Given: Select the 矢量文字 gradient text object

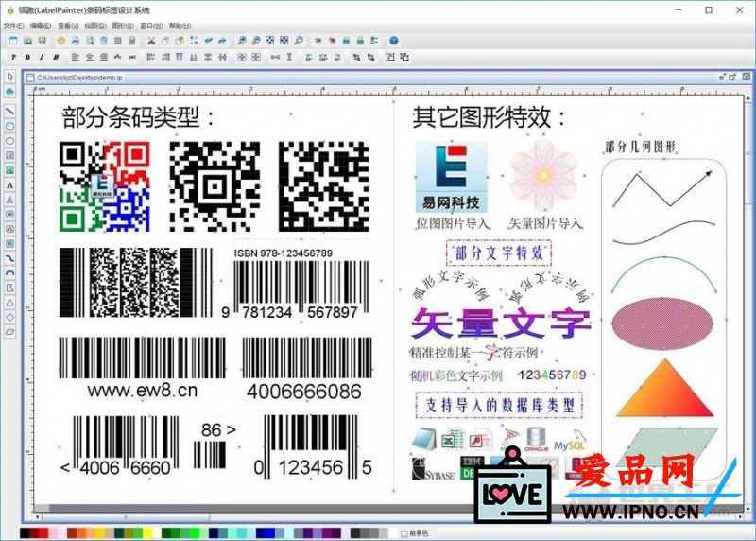Looking at the screenshot, I should [501, 323].
